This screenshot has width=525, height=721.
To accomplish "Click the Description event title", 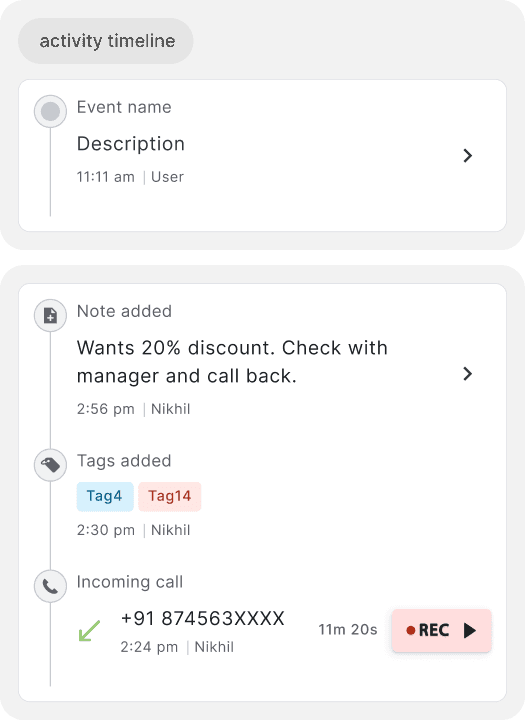I will (x=131, y=144).
